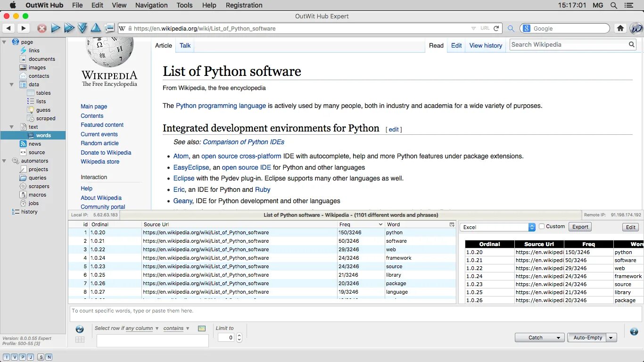Toggle the S button in bottom bar
The width and height of the screenshot is (644, 362).
tap(41, 357)
